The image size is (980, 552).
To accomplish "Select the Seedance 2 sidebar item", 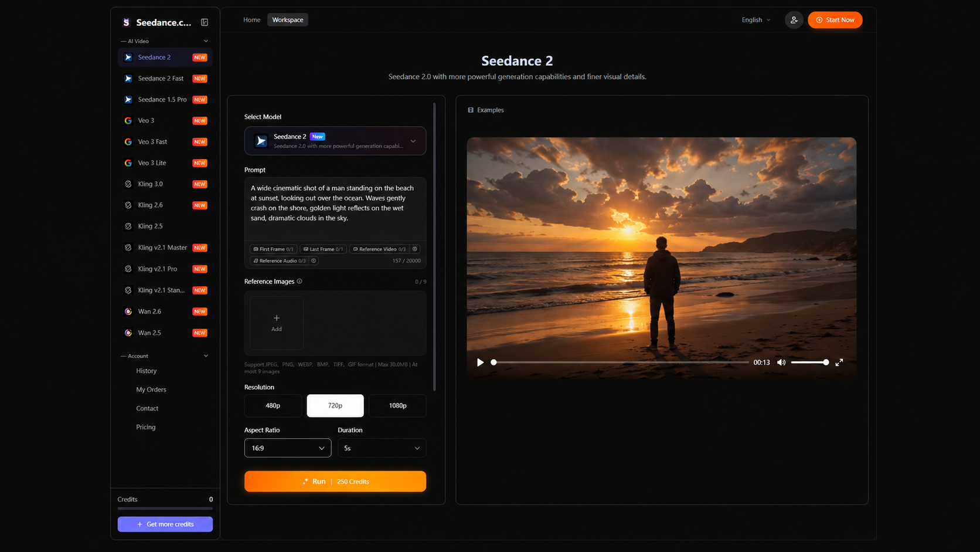I will 165,57.
